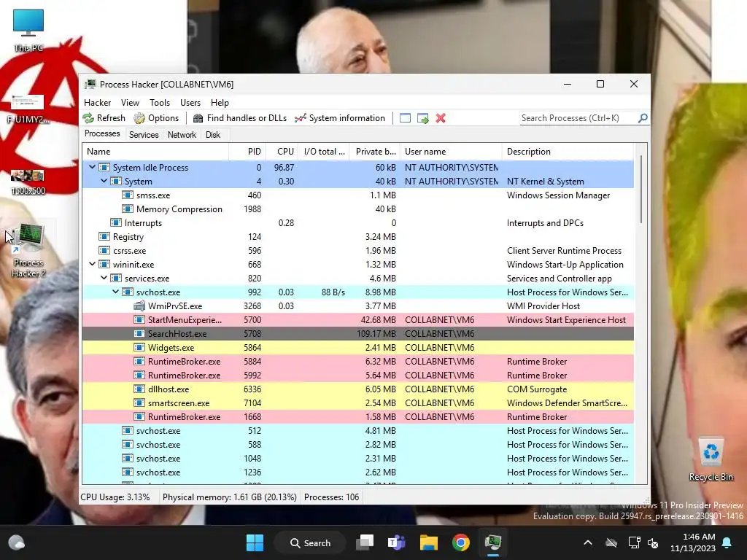Click in the Search Processes field
747x560 pixels.
578,117
